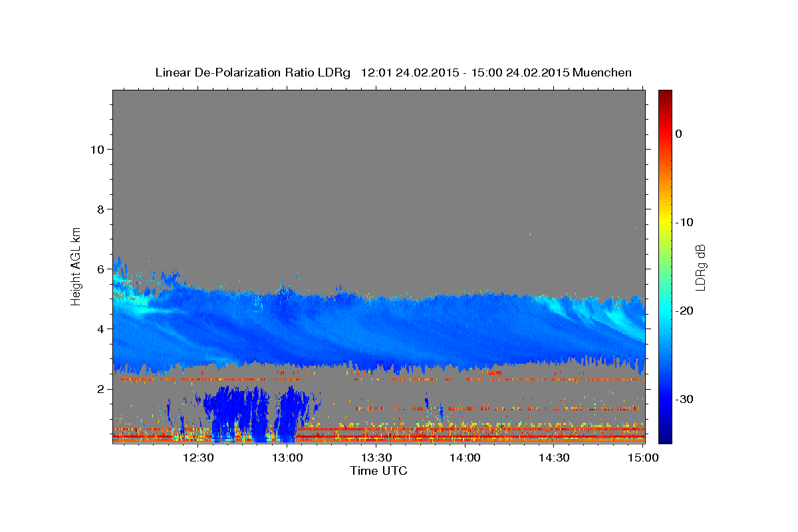Click the colorbar "-20" tick label

[684, 311]
